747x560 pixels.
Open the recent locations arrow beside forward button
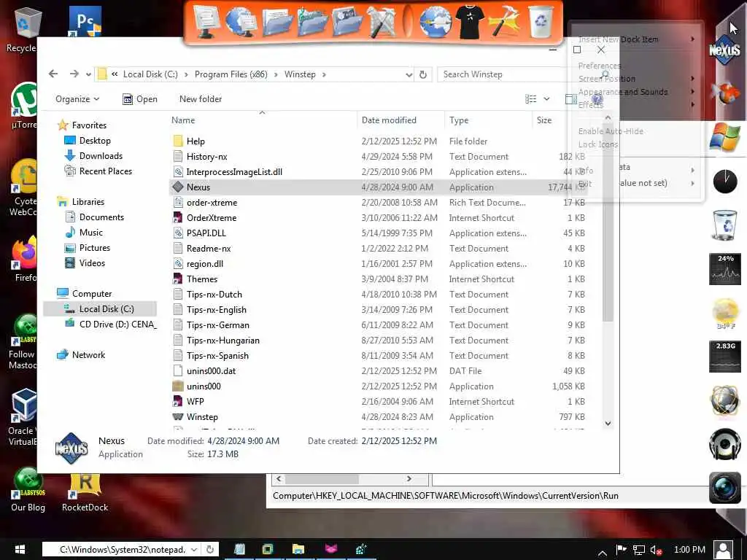point(88,74)
